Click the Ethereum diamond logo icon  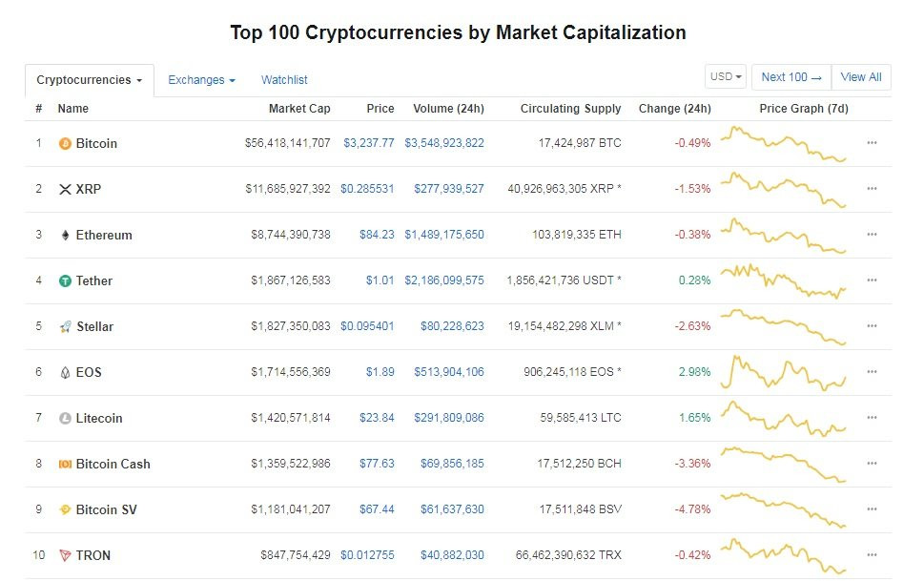(65, 236)
